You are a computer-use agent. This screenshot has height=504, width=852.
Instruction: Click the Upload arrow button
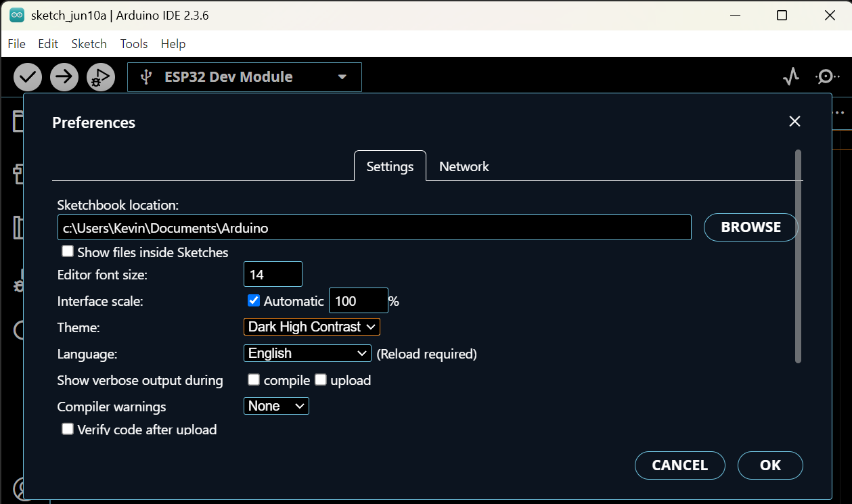tap(64, 77)
